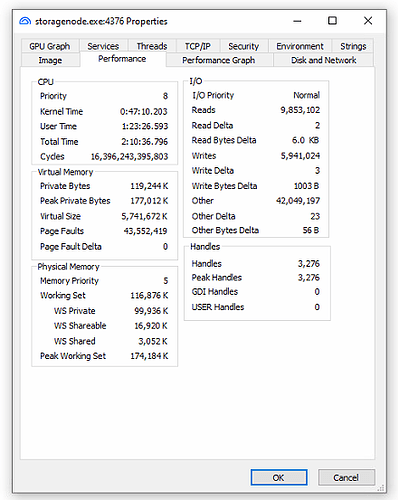Viewport: 398px width, 500px height.
Task: Click Write Bytes Delta value 1003 B
Action: tap(306, 186)
